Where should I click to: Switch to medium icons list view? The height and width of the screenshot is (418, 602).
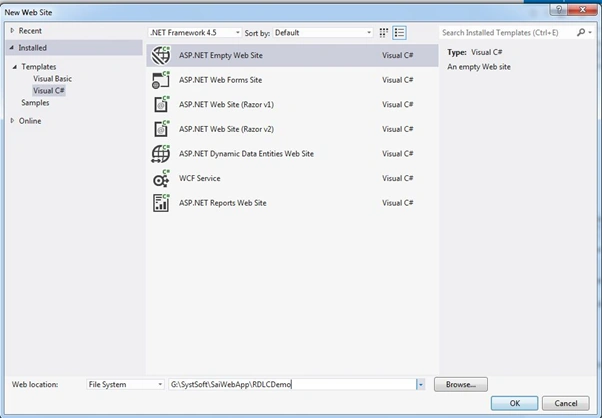[399, 33]
